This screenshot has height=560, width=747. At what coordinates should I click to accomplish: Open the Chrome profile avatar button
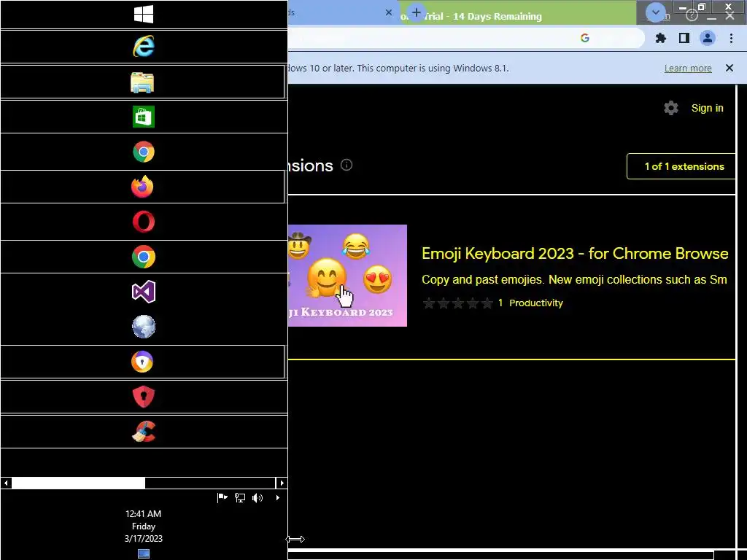[708, 38]
